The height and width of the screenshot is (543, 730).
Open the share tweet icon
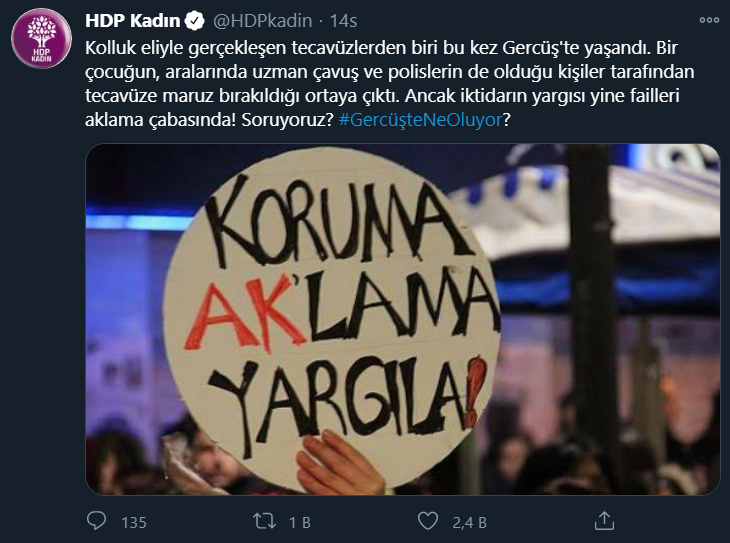[x=604, y=521]
